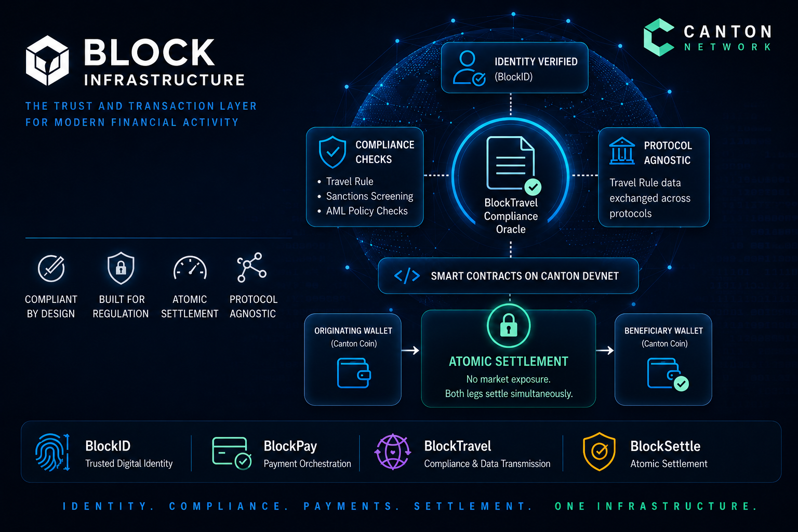This screenshot has height=532, width=798.
Task: Click the "BENEFICIARY WALLET" label
Action: (x=664, y=331)
